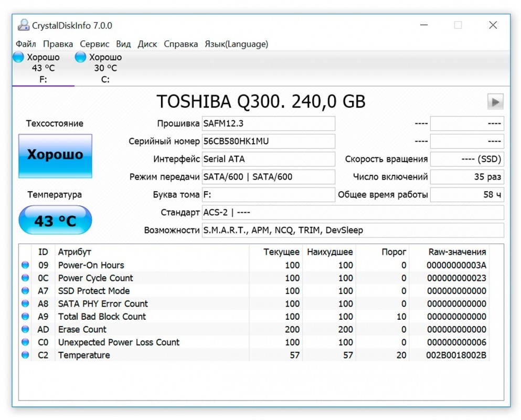Click status dot for Power Cycle Count
Image resolution: width=521 pixels, height=420 pixels.
point(25,278)
